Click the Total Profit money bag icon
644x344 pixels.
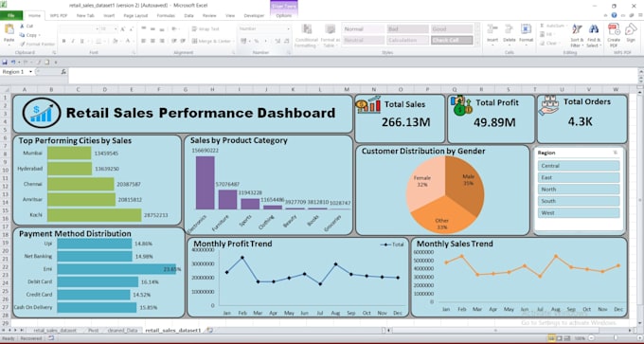tap(461, 105)
